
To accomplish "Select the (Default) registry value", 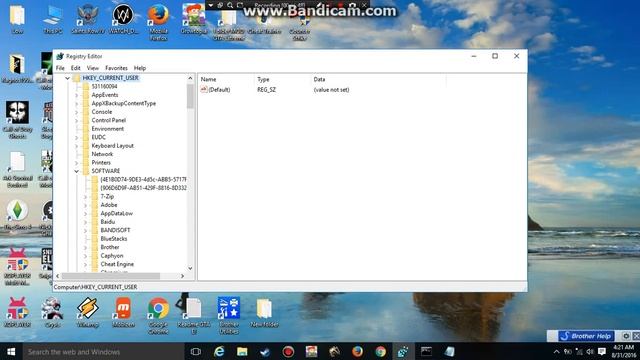I will (219, 90).
